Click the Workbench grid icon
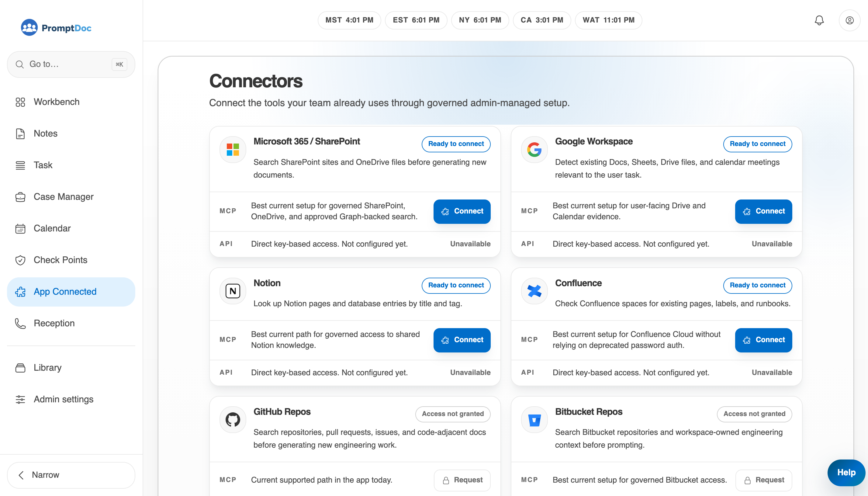The height and width of the screenshot is (496, 868). [x=20, y=102]
